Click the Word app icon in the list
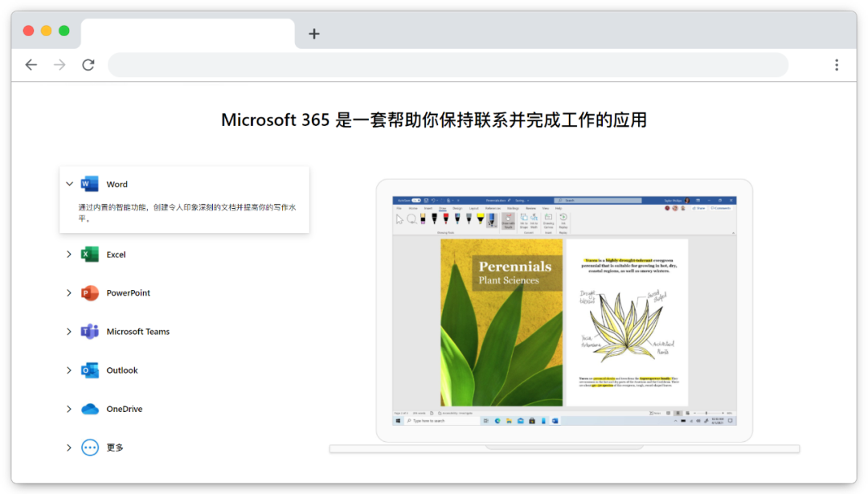 pyautogui.click(x=89, y=184)
